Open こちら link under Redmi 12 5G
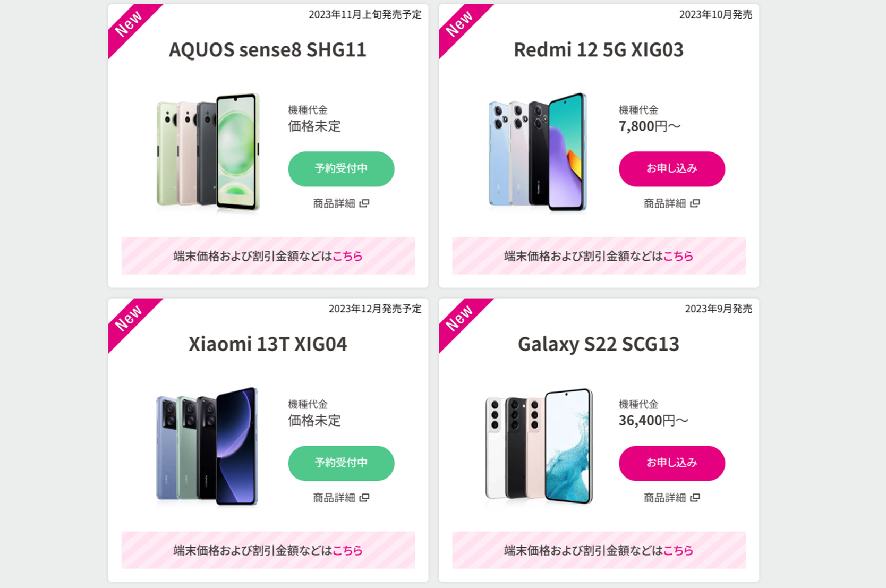The height and width of the screenshot is (588, 886). pyautogui.click(x=678, y=256)
